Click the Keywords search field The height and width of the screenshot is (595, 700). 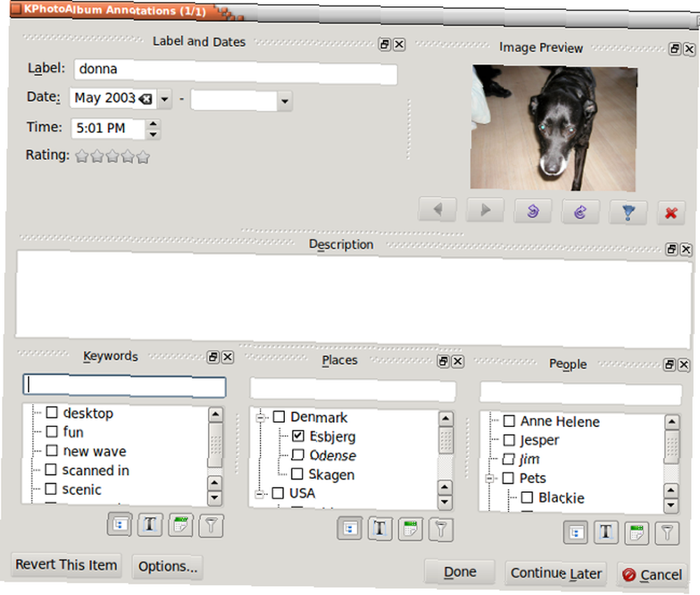tap(125, 386)
